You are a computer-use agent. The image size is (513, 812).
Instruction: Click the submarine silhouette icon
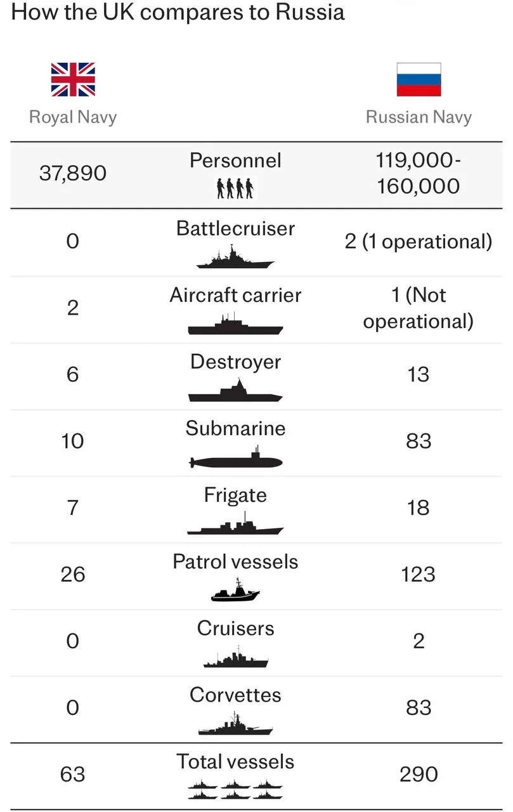point(235,459)
